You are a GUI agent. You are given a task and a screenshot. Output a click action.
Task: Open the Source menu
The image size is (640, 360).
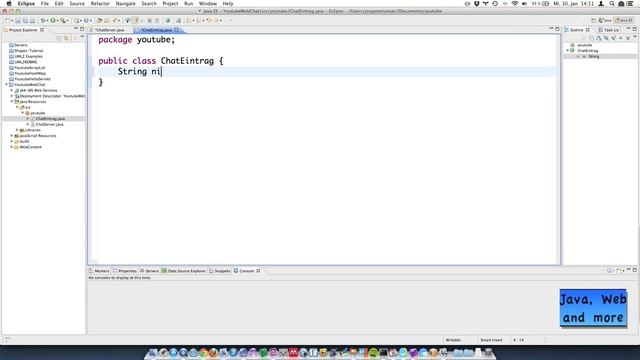(77, 4)
